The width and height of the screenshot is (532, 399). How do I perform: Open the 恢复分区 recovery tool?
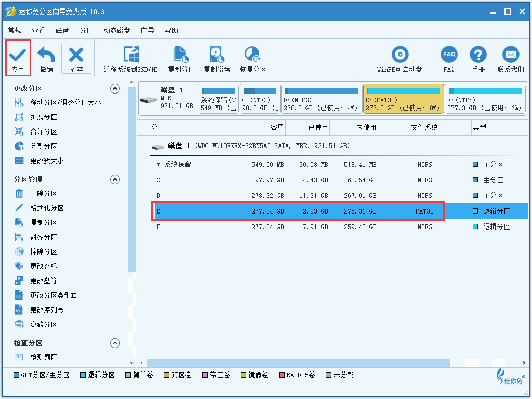[x=253, y=59]
